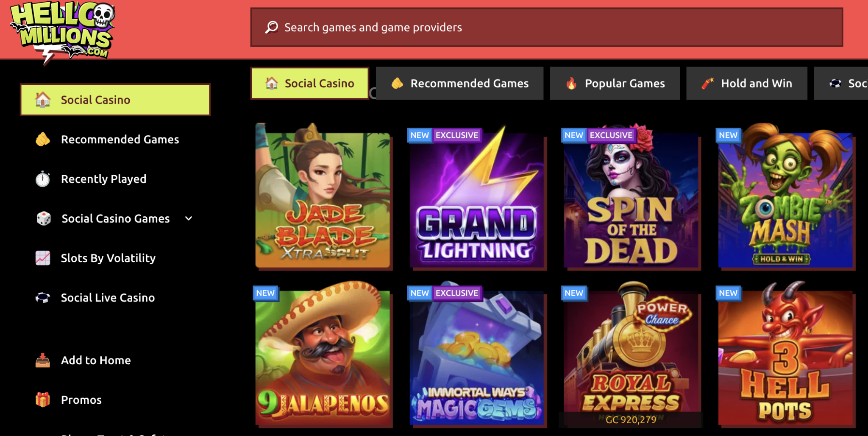Click the Hello Millions logo
Screen dimensions: 868x436
pos(63,33)
